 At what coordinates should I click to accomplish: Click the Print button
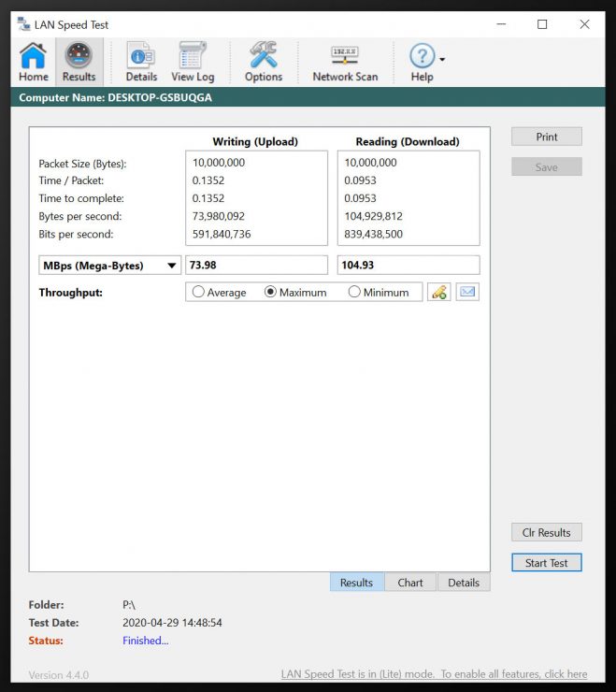pos(547,137)
